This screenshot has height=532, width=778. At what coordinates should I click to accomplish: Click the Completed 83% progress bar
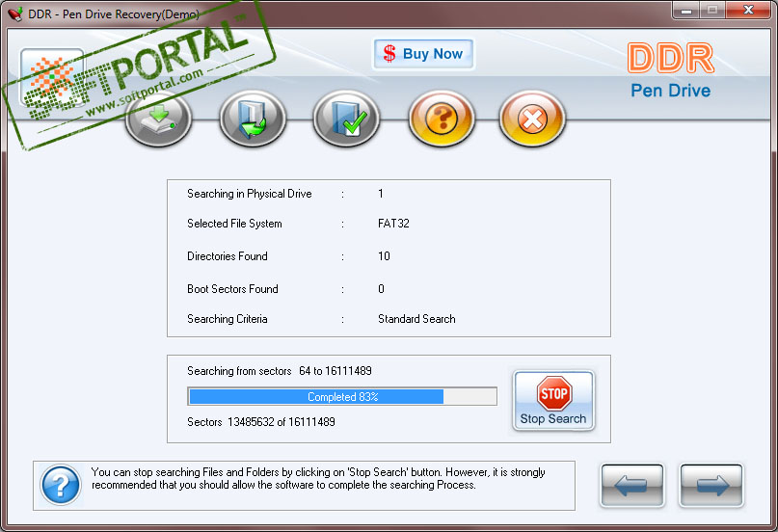pyautogui.click(x=342, y=397)
